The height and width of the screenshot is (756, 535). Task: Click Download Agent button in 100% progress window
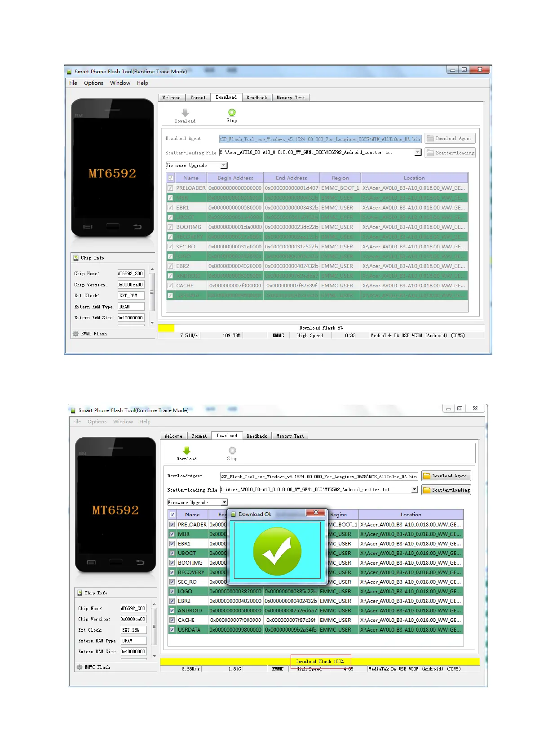[x=446, y=476]
